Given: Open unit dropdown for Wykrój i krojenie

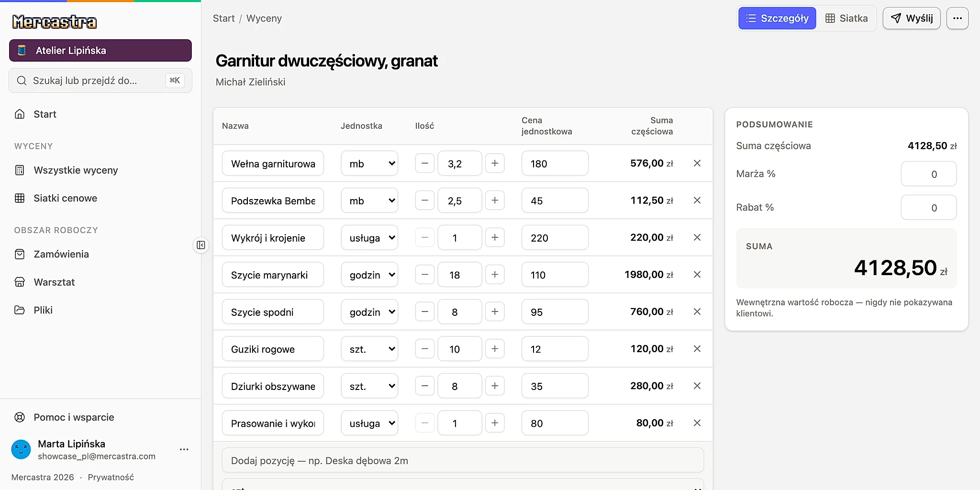Looking at the screenshot, I should pyautogui.click(x=369, y=238).
